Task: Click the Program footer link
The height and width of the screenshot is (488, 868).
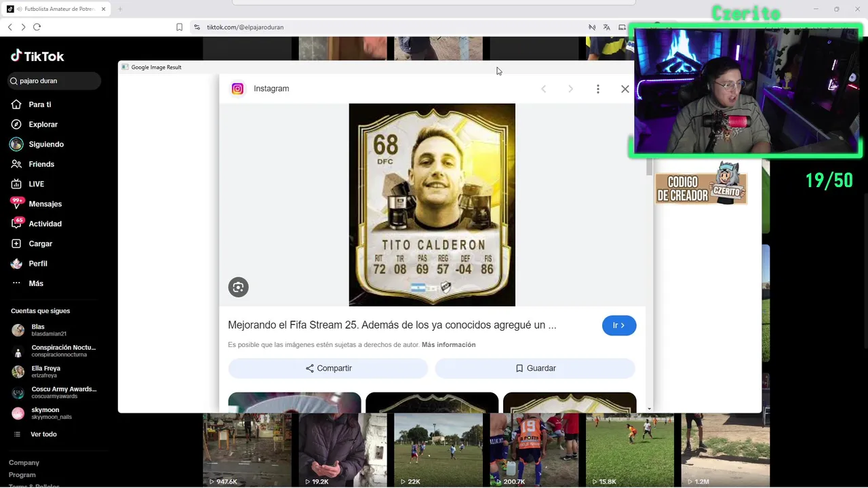Action: coord(22,475)
